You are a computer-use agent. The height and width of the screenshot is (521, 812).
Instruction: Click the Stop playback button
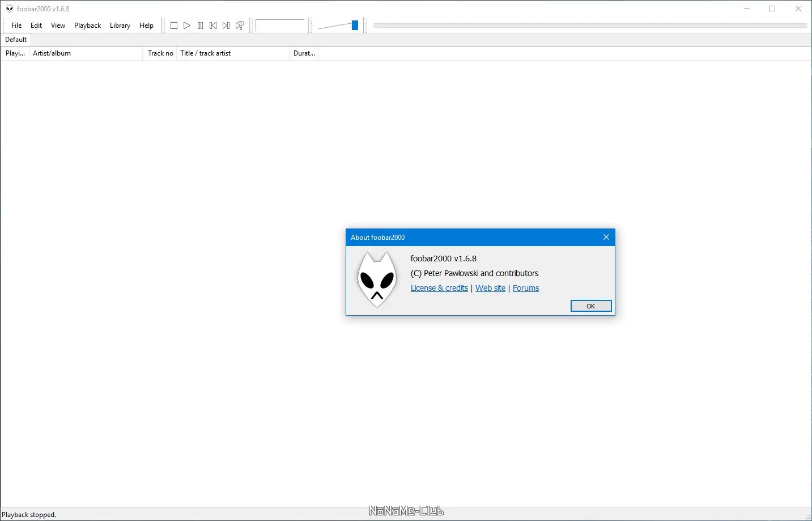click(174, 26)
